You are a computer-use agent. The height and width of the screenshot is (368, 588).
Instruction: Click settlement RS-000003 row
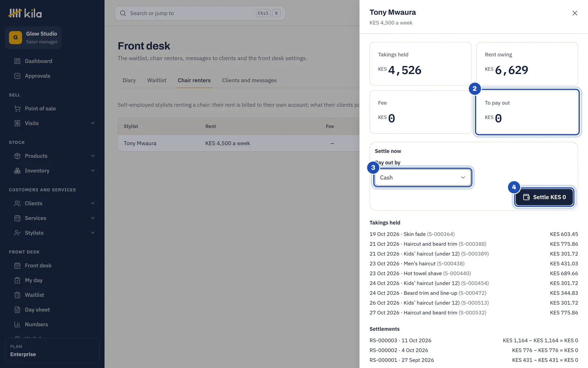coord(474,341)
